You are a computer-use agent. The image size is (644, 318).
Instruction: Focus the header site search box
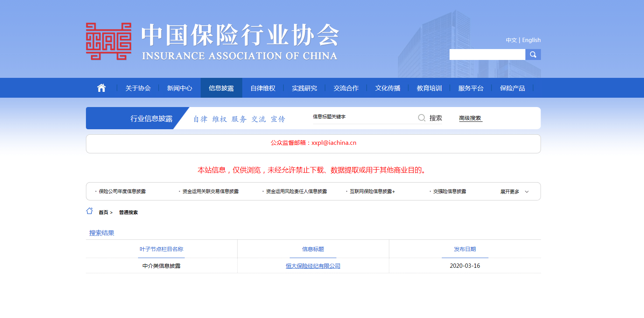487,54
